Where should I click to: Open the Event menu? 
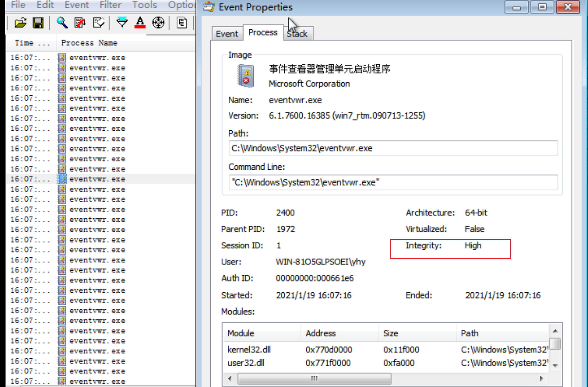click(x=76, y=5)
